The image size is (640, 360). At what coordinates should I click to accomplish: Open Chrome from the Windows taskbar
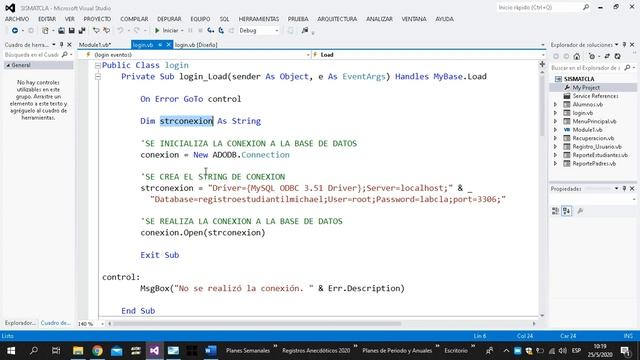tap(97, 351)
